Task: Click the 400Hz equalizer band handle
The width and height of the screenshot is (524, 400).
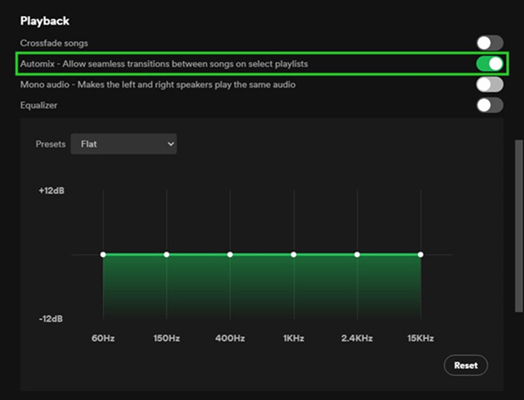Action: pos(230,255)
